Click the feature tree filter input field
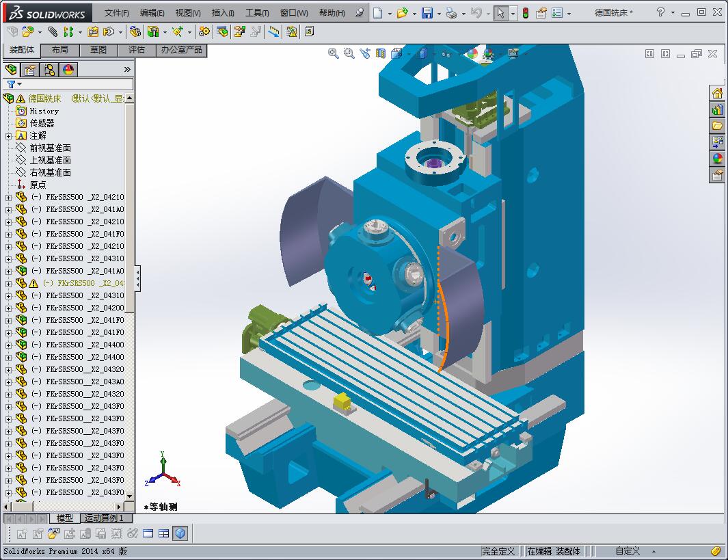The height and width of the screenshot is (560, 728). 75,84
